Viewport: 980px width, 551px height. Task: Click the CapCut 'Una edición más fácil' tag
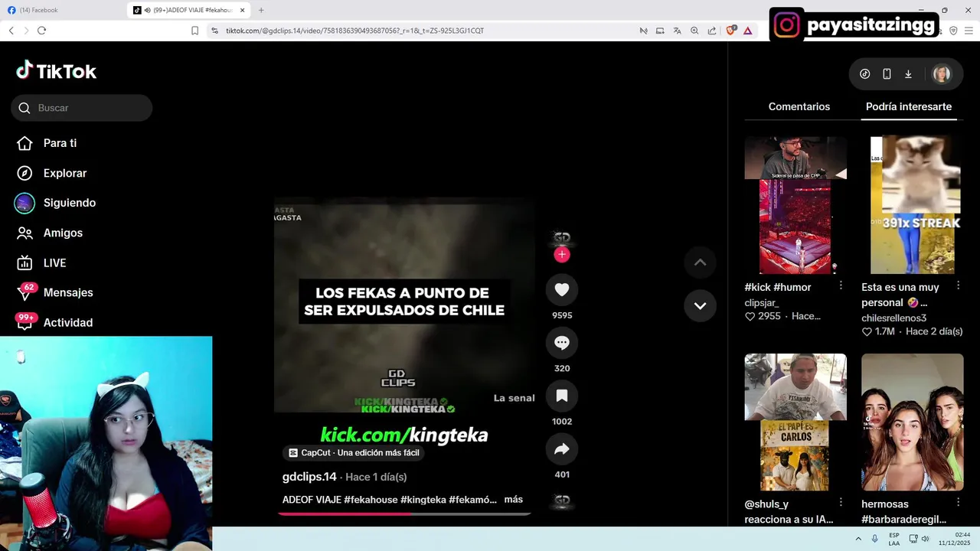tap(354, 453)
